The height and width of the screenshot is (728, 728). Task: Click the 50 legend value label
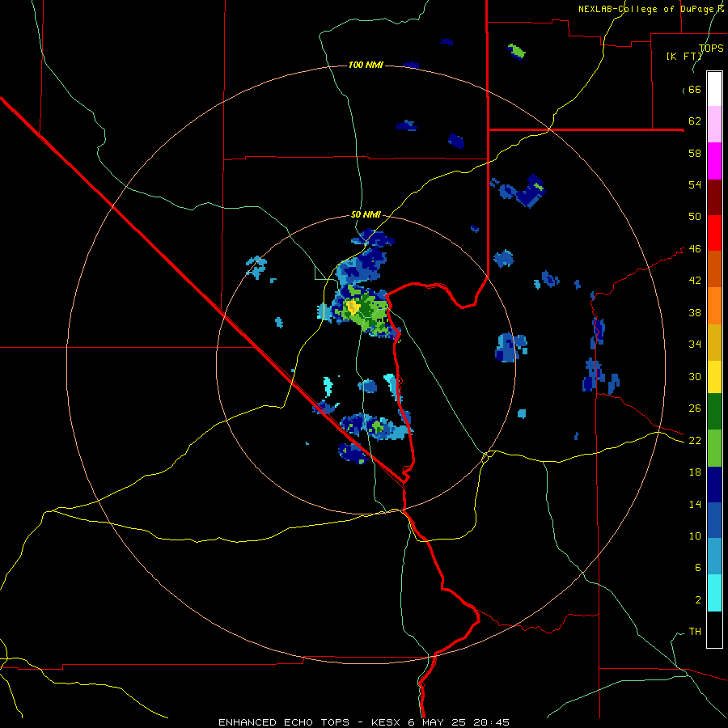coord(695,217)
